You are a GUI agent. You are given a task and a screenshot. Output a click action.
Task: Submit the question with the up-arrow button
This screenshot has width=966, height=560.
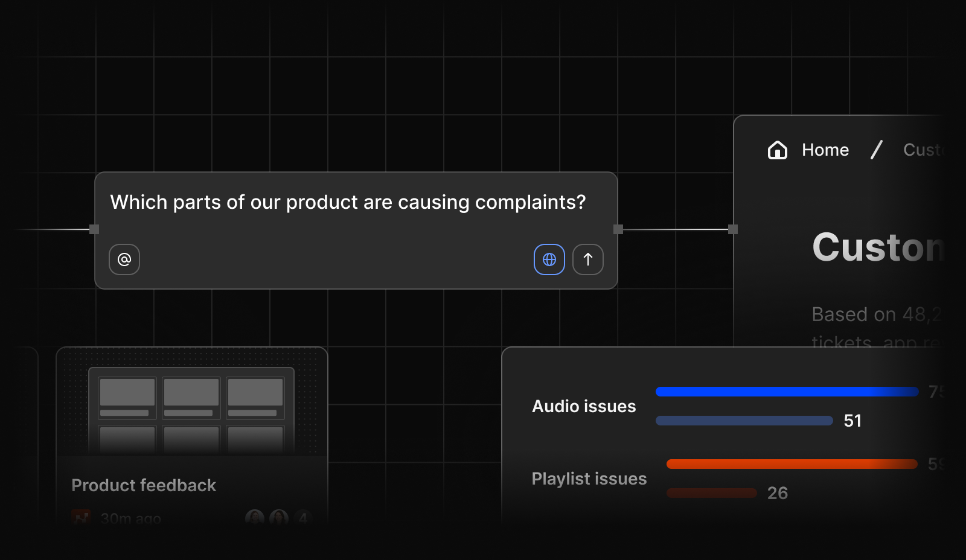point(587,259)
